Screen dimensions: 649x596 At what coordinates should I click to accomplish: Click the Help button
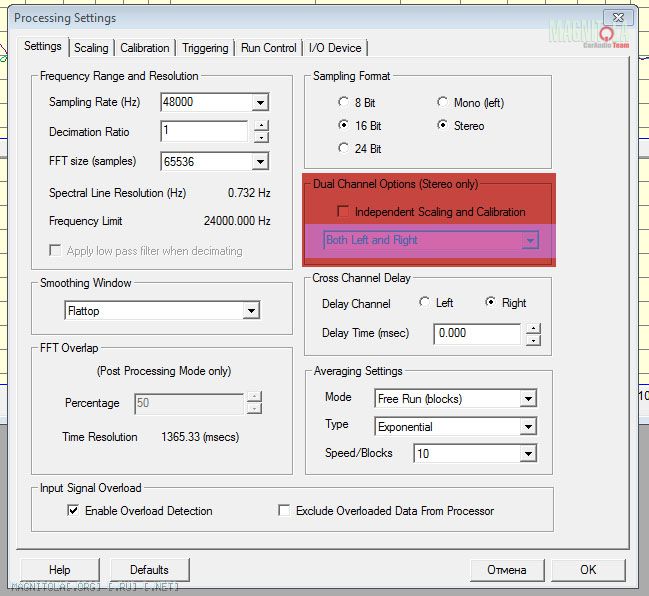click(60, 570)
